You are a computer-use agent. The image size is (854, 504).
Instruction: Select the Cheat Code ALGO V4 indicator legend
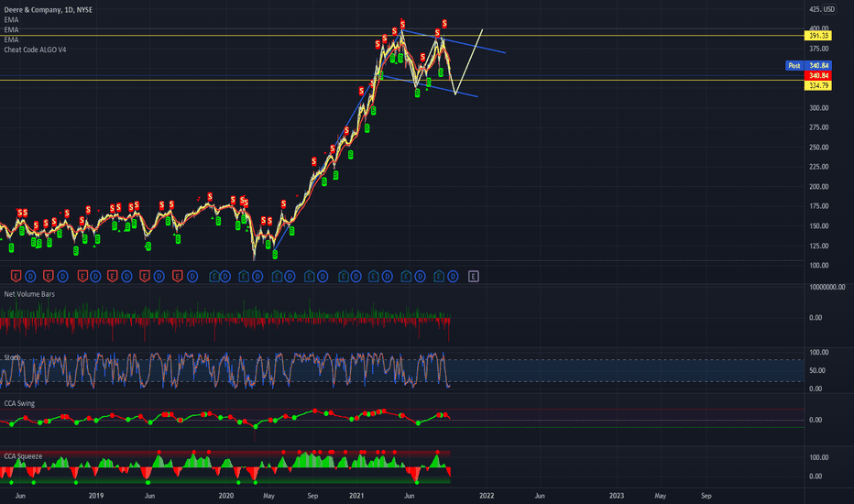(x=35, y=49)
